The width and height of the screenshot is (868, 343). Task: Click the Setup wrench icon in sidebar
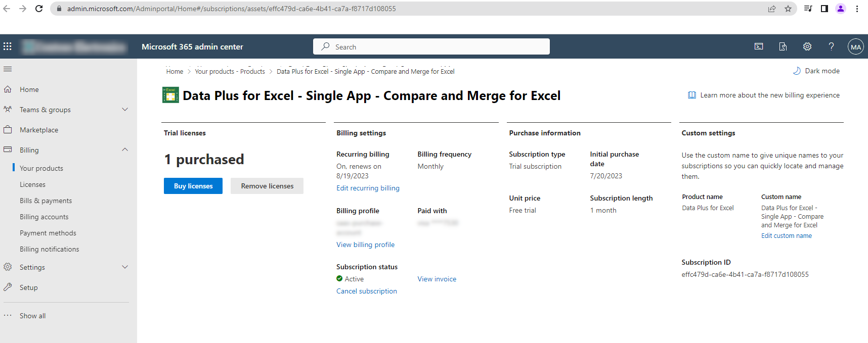[x=8, y=287]
